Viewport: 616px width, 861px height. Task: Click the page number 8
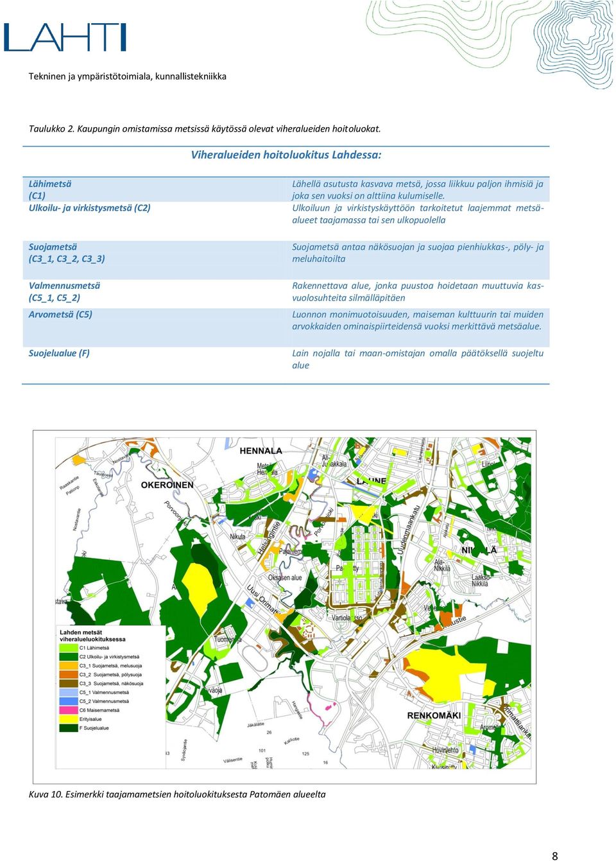(555, 856)
